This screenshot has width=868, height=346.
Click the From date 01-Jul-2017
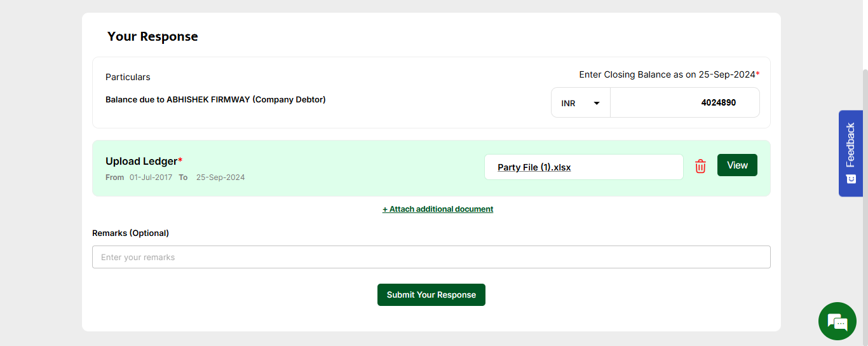point(151,177)
